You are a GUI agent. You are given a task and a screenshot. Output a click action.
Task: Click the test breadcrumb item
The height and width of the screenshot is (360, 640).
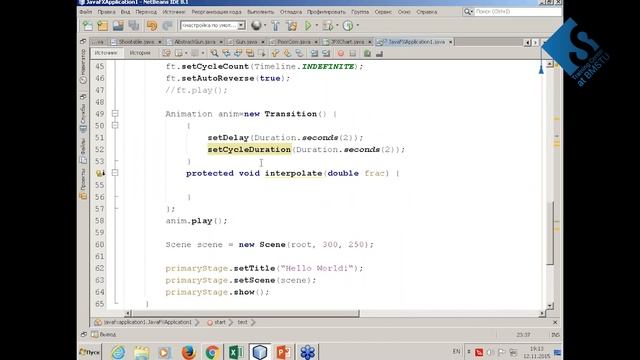[x=242, y=322]
